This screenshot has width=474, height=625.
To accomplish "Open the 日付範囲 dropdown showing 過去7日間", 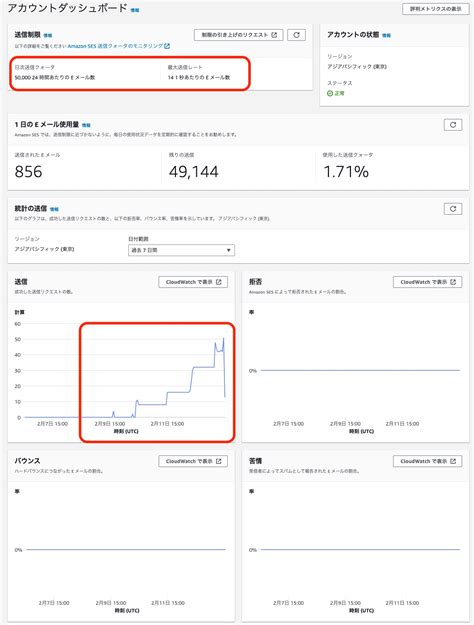I will 181,250.
